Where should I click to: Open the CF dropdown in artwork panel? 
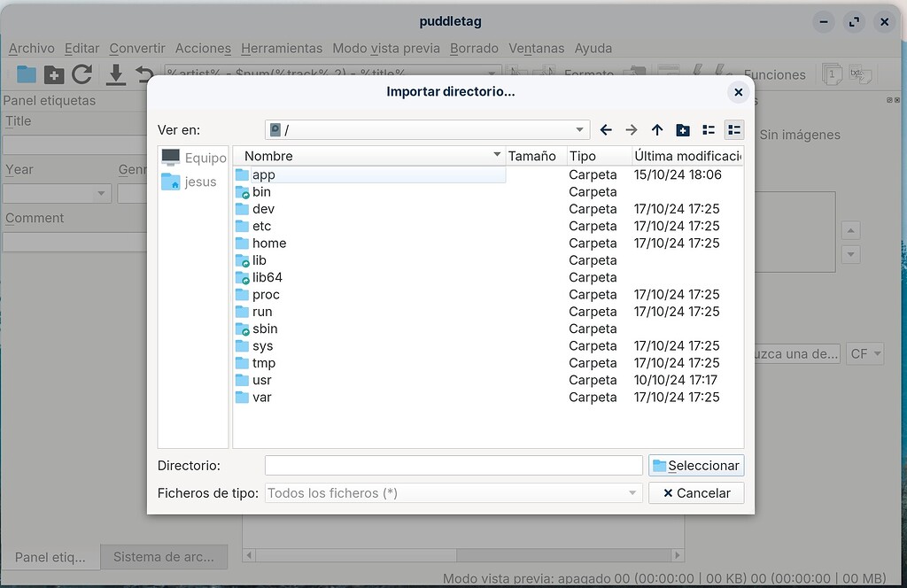coord(865,353)
